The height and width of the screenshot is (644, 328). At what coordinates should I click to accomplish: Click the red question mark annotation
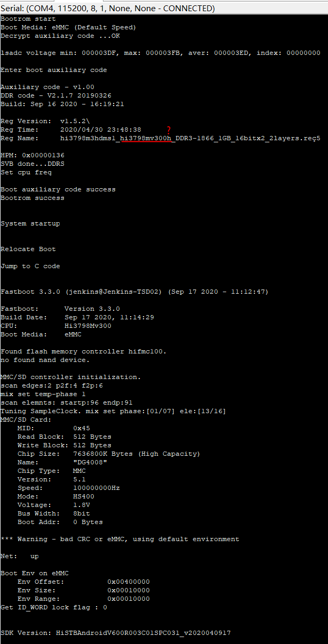pos(169,130)
